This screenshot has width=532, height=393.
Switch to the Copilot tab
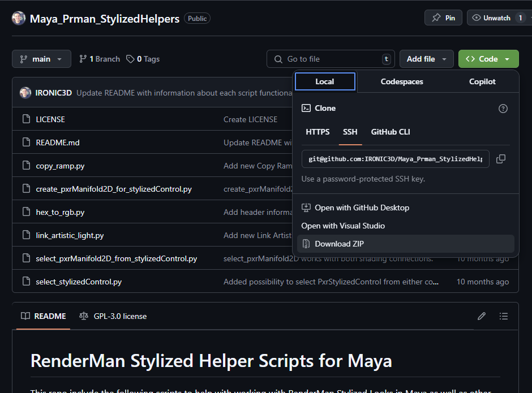[x=482, y=81]
